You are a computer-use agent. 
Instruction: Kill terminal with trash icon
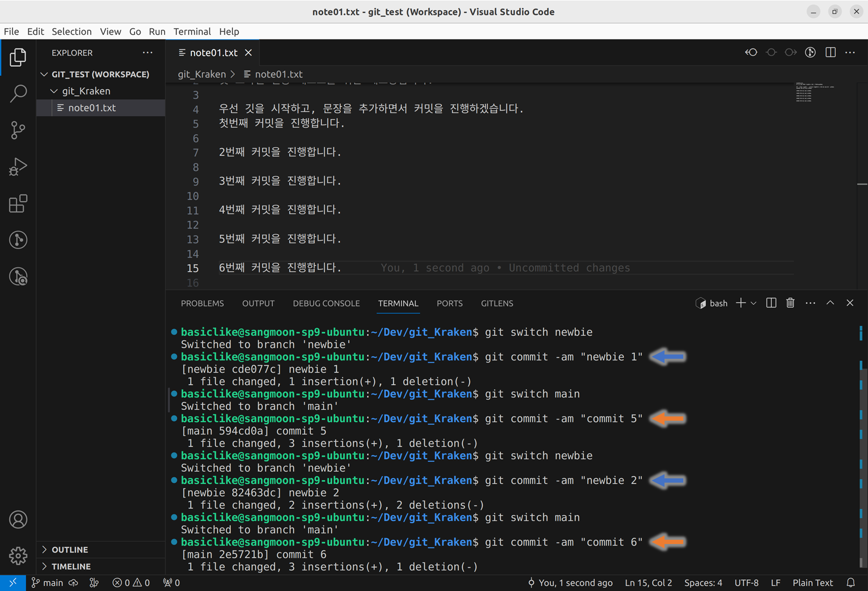pyautogui.click(x=791, y=303)
